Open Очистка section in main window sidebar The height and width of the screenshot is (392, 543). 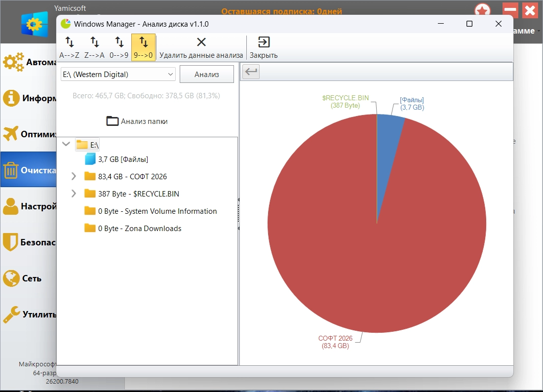click(x=29, y=170)
